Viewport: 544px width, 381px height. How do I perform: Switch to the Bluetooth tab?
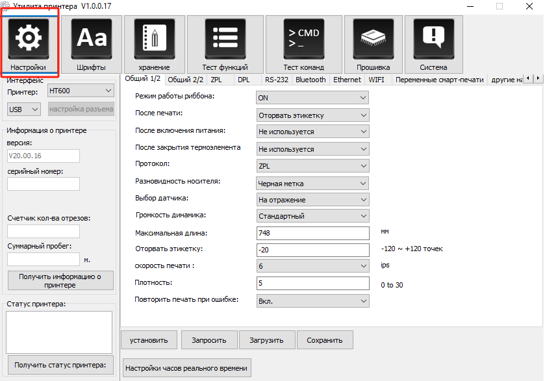pyautogui.click(x=311, y=79)
